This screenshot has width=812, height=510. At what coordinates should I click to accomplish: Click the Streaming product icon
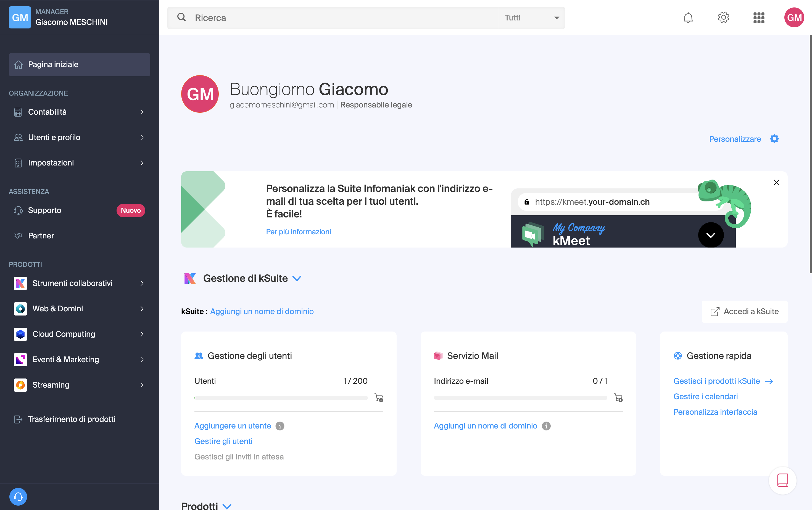20,385
